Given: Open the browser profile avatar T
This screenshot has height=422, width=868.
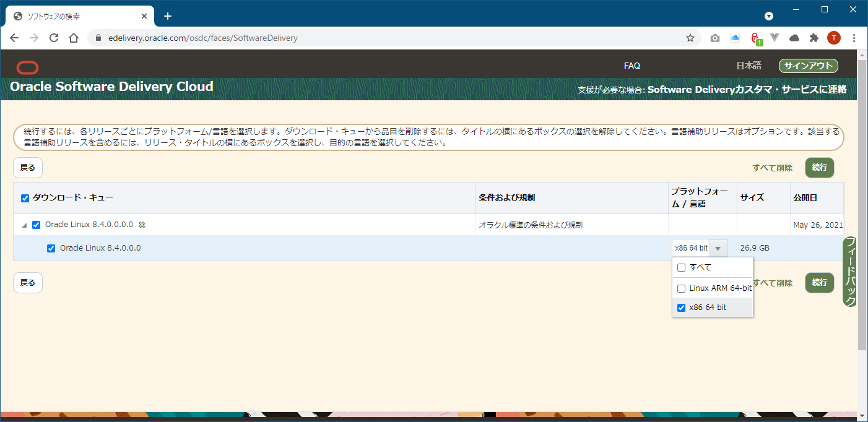Looking at the screenshot, I should coord(834,38).
